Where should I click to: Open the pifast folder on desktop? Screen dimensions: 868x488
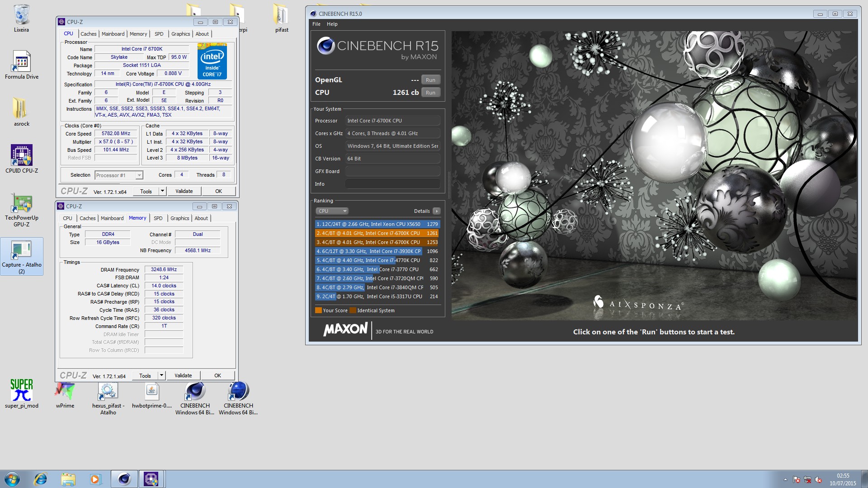click(x=281, y=18)
